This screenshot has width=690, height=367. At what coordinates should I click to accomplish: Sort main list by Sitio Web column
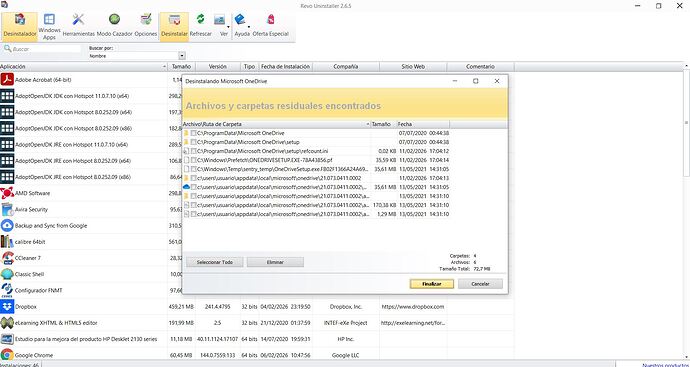[413, 66]
